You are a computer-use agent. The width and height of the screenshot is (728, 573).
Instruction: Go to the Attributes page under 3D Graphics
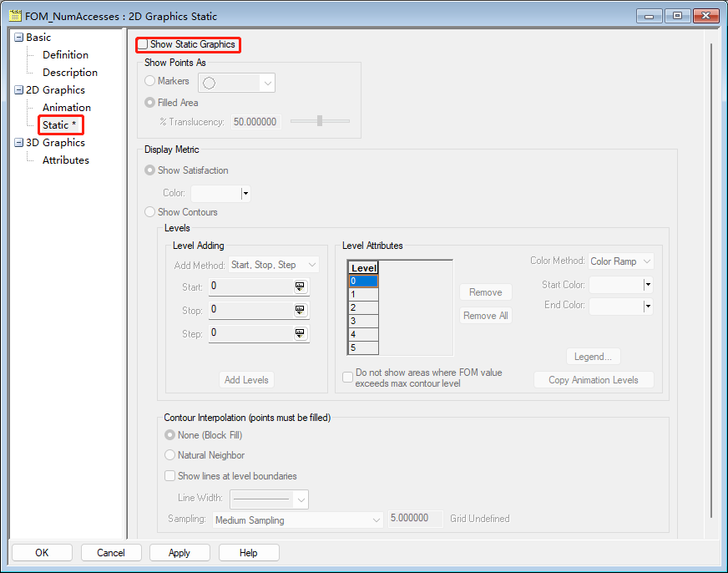click(66, 160)
